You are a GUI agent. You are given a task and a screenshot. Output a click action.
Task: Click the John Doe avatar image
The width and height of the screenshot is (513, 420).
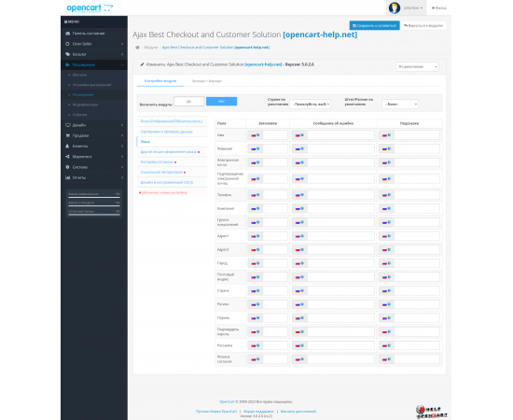[x=395, y=7]
